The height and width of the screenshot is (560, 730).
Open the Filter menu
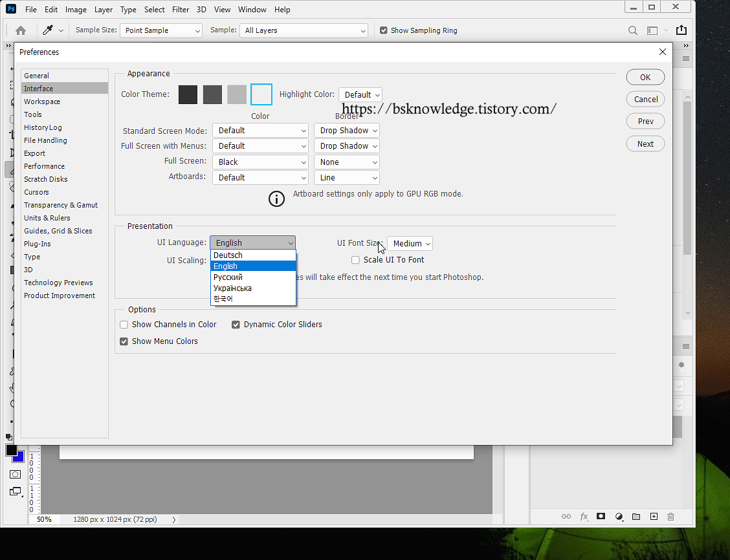pyautogui.click(x=181, y=10)
